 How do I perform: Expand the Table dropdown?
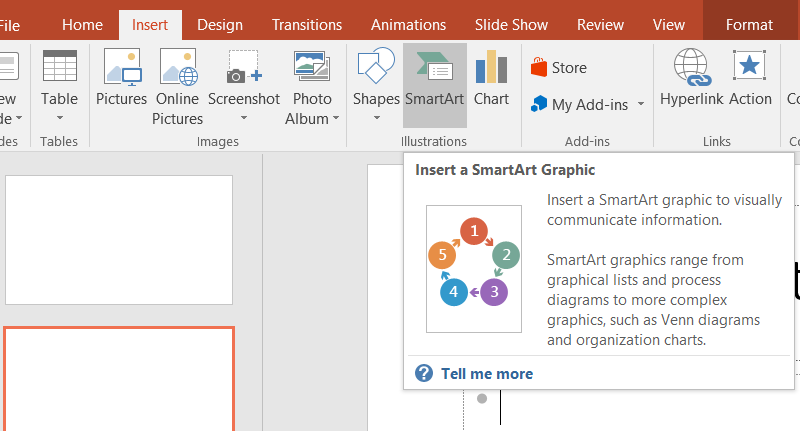point(59,118)
